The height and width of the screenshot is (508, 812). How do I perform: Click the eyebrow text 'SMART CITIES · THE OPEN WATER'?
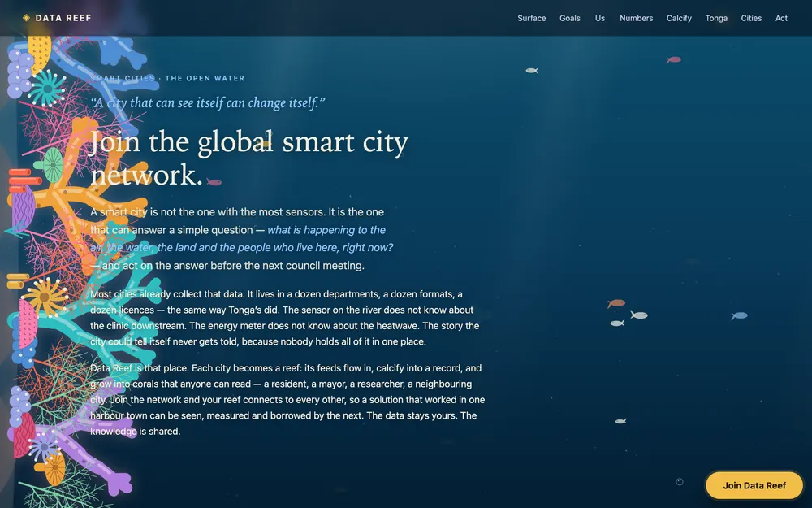167,78
